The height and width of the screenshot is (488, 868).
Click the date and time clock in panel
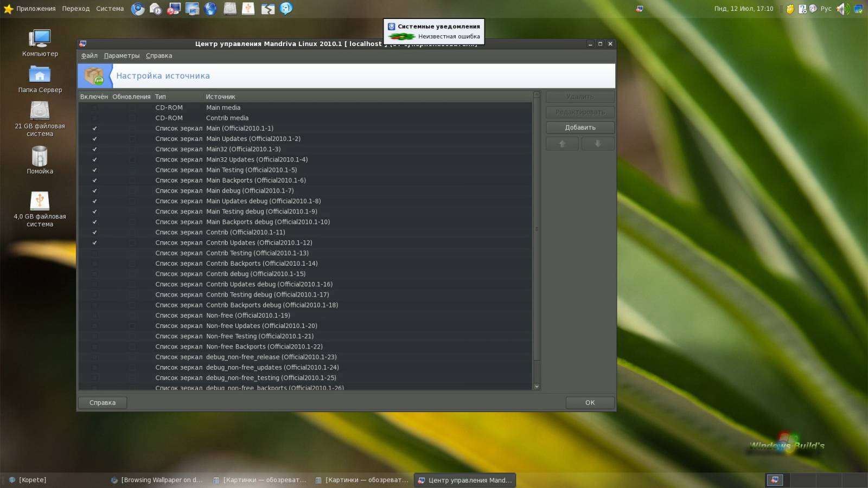click(744, 9)
